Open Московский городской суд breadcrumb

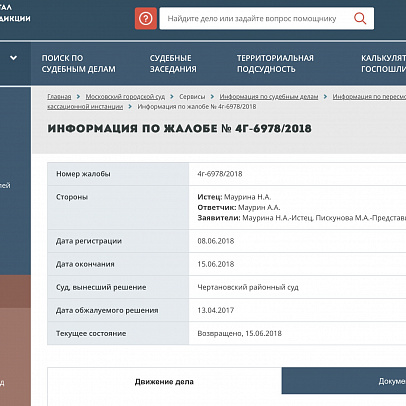click(x=125, y=97)
